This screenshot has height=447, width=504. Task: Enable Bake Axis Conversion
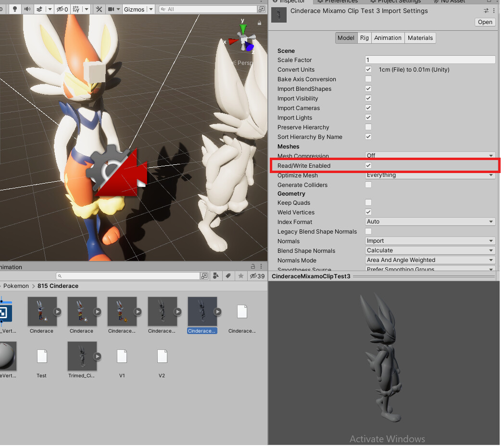(368, 79)
